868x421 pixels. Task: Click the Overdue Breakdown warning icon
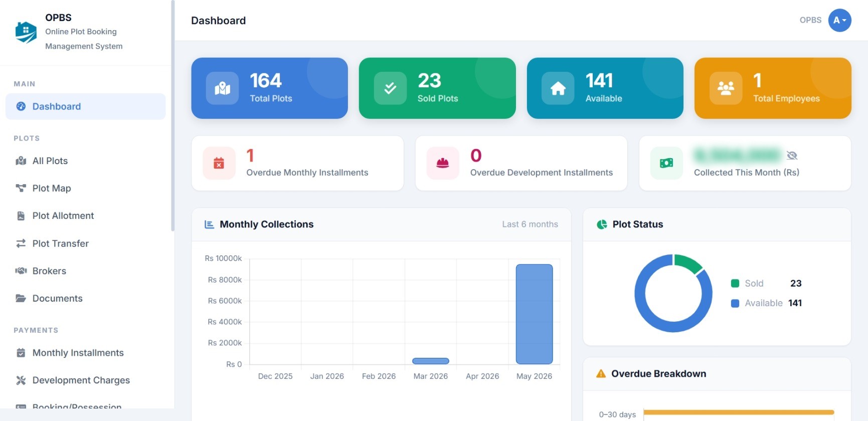click(x=601, y=374)
